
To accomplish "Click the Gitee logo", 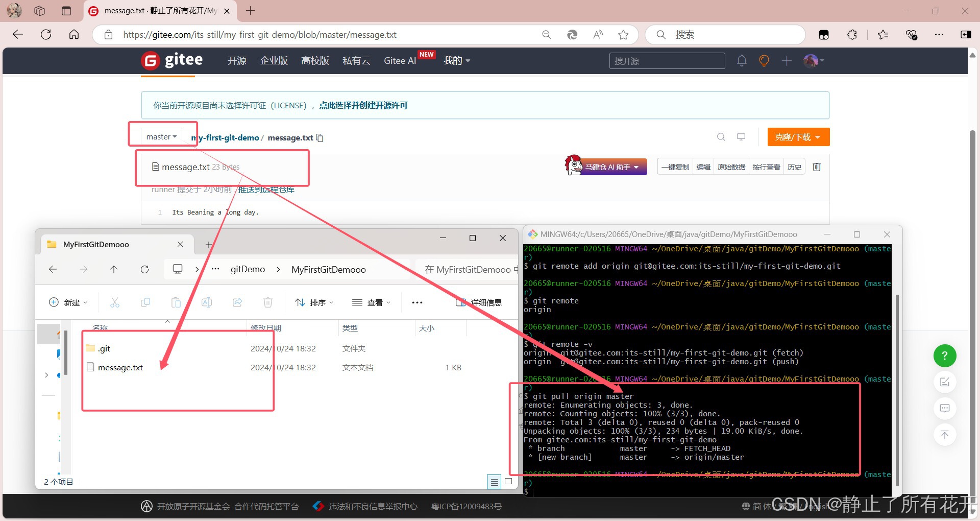I will pyautogui.click(x=172, y=60).
